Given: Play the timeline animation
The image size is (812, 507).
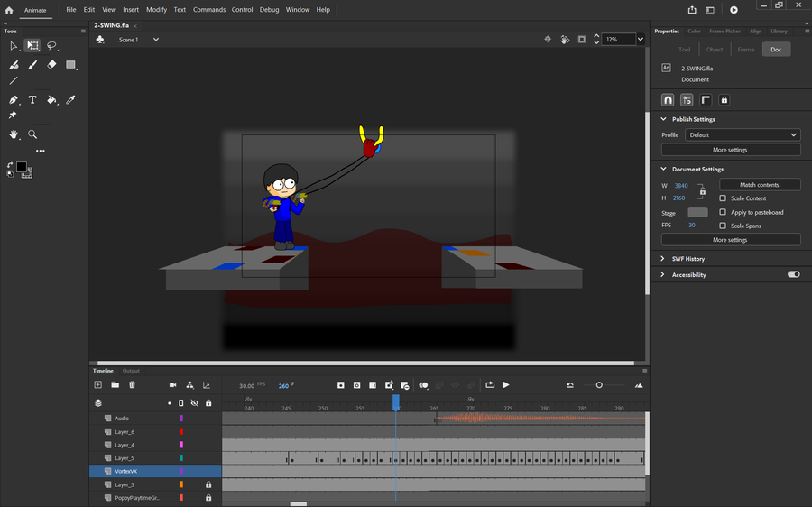Looking at the screenshot, I should [x=506, y=385].
